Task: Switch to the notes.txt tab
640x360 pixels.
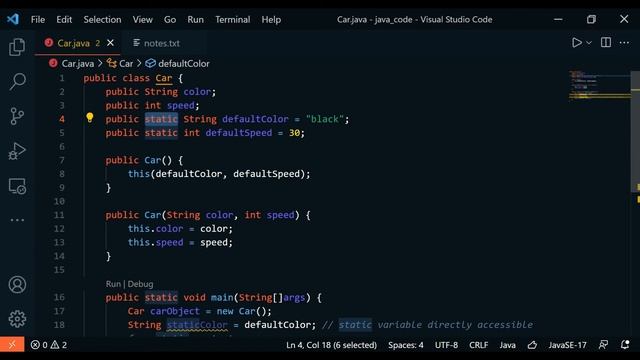Action: [162, 43]
